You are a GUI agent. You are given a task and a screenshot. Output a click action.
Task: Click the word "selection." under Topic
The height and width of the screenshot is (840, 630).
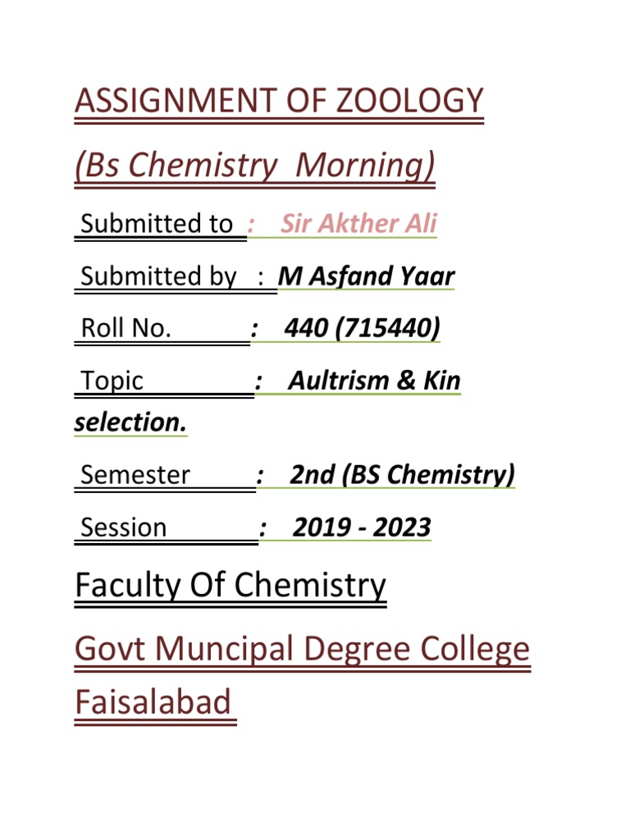point(130,423)
